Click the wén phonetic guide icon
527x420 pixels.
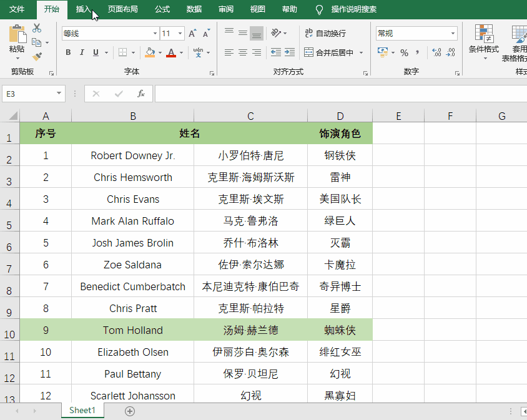(x=199, y=52)
